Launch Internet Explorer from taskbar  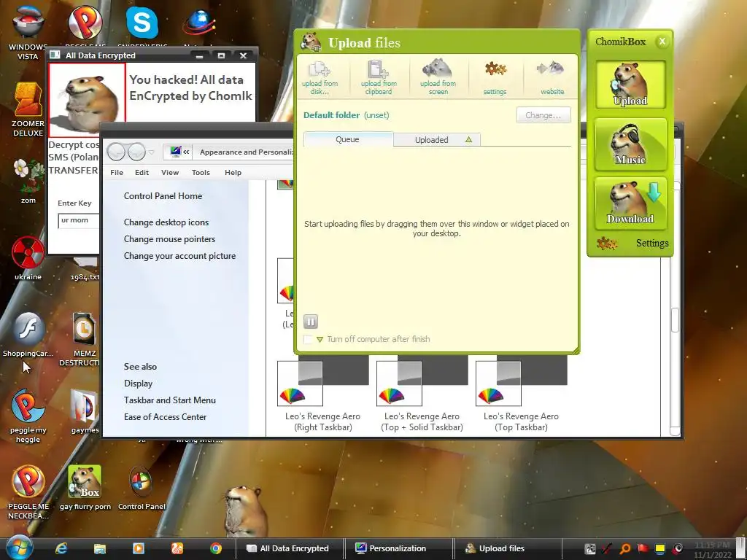click(61, 548)
